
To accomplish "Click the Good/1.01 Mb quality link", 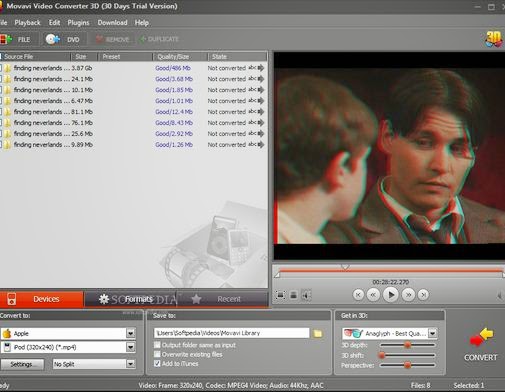I will pos(174,101).
